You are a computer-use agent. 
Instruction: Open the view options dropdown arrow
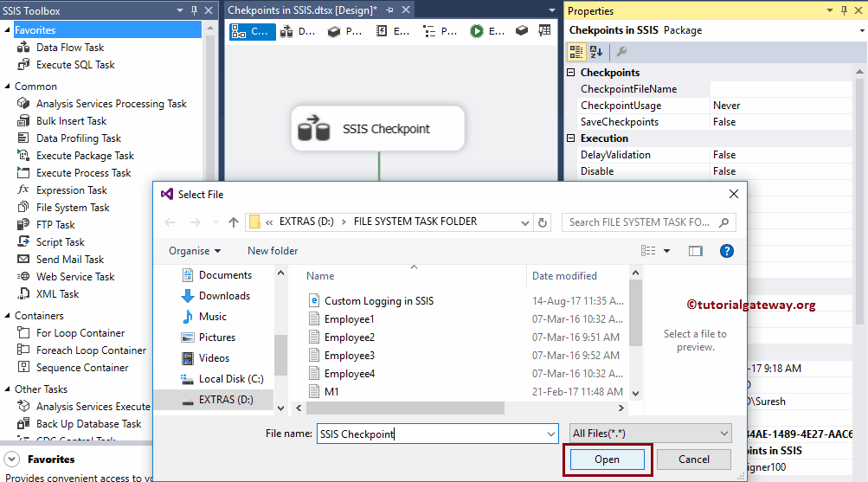click(x=666, y=251)
